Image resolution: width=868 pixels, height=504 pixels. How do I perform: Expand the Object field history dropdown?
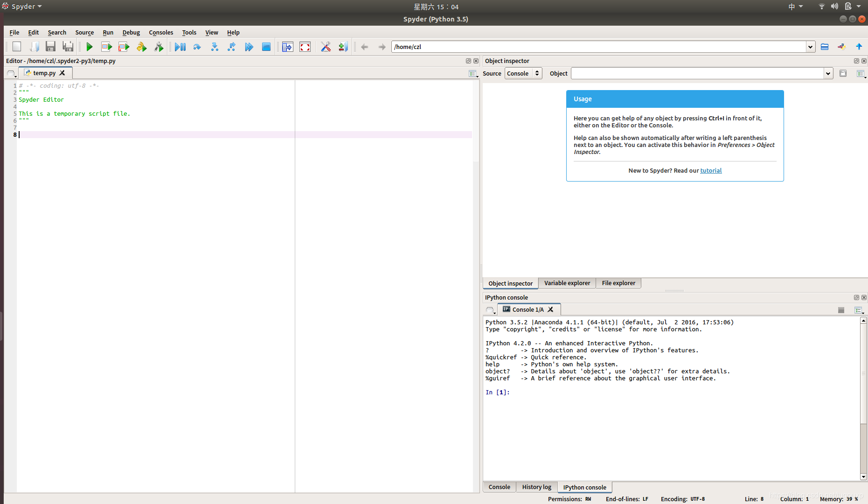click(828, 73)
